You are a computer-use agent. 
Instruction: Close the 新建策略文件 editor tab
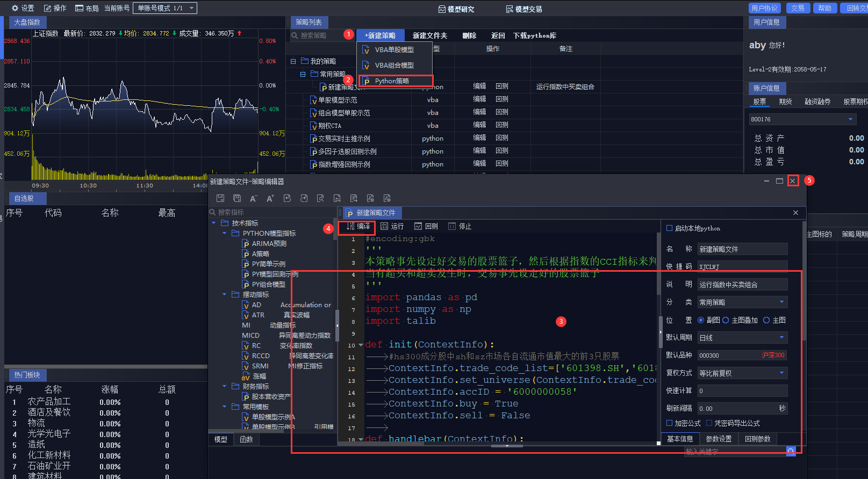coord(795,213)
